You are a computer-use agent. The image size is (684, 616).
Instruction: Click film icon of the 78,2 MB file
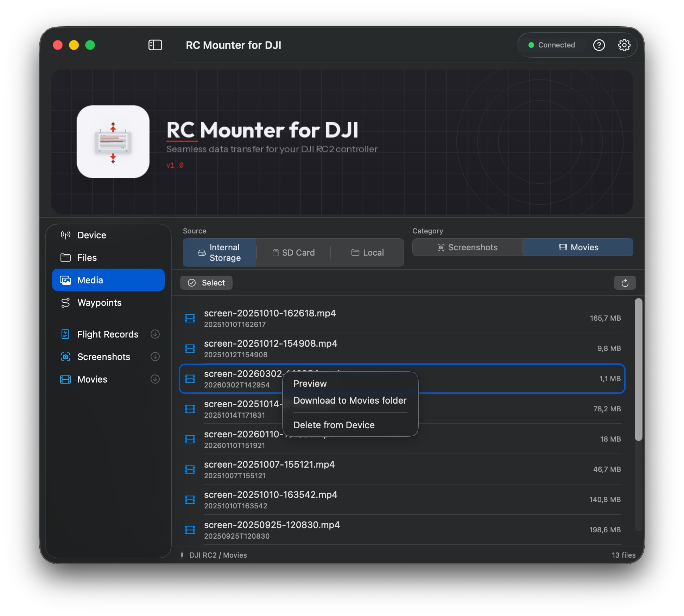tap(190, 409)
